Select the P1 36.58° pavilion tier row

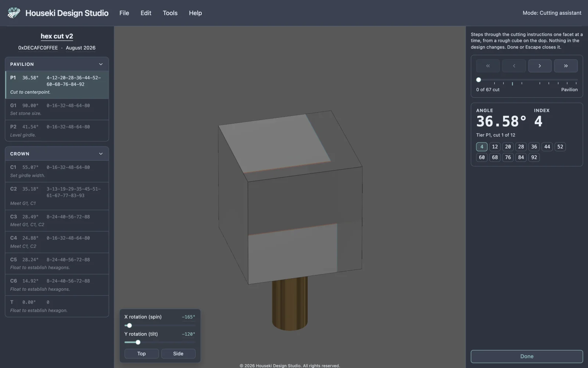click(x=57, y=85)
